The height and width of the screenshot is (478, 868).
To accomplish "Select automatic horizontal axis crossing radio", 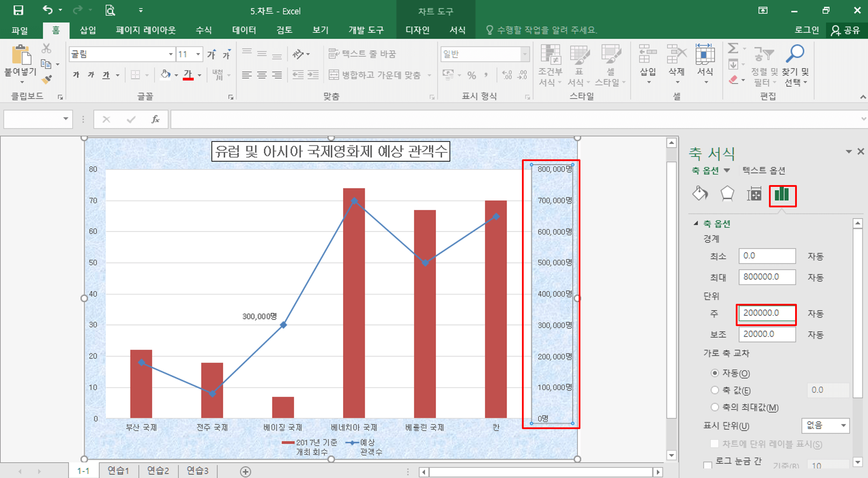I will [714, 373].
